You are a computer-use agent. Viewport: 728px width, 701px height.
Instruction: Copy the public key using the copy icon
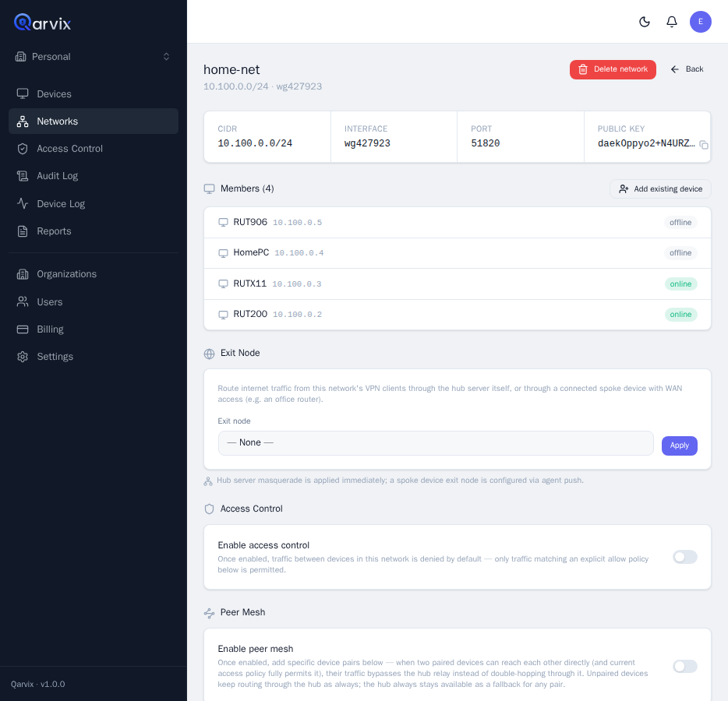click(x=704, y=145)
